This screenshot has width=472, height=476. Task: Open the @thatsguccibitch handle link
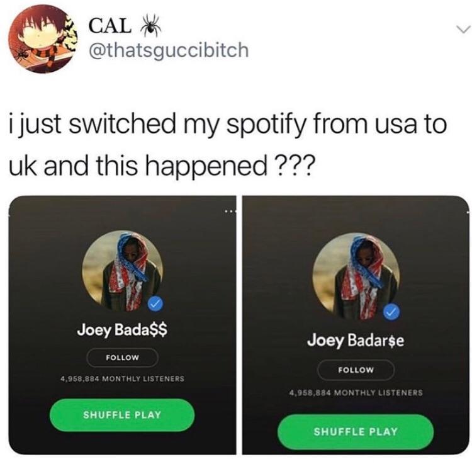(169, 50)
